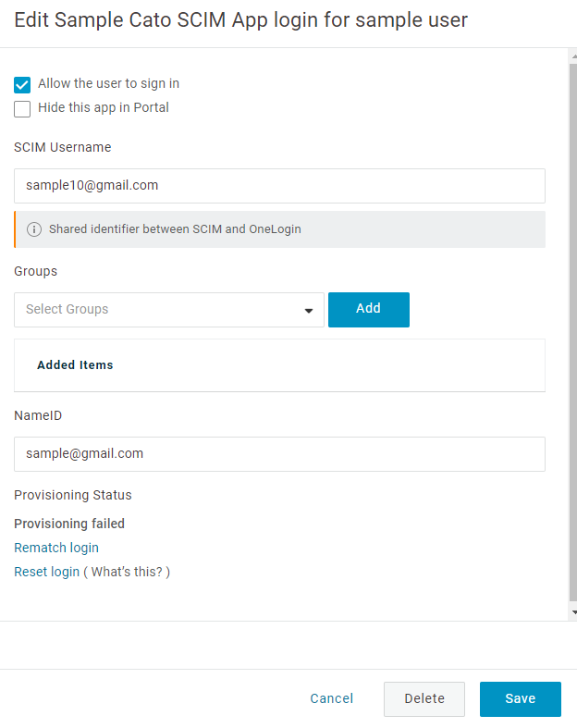Click the scrollbar down arrow
The image size is (577, 728).
[x=573, y=612]
